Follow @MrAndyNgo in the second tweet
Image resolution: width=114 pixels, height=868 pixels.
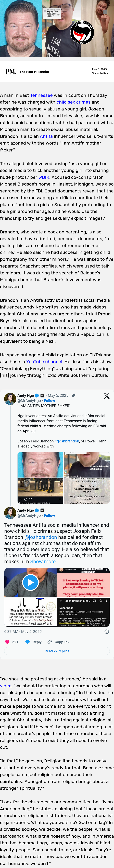[49, 515]
